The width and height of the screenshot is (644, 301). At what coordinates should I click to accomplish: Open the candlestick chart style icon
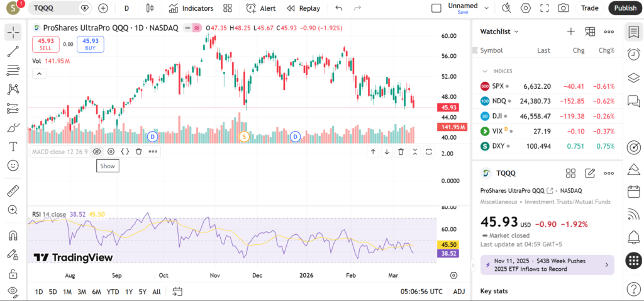pos(149,8)
